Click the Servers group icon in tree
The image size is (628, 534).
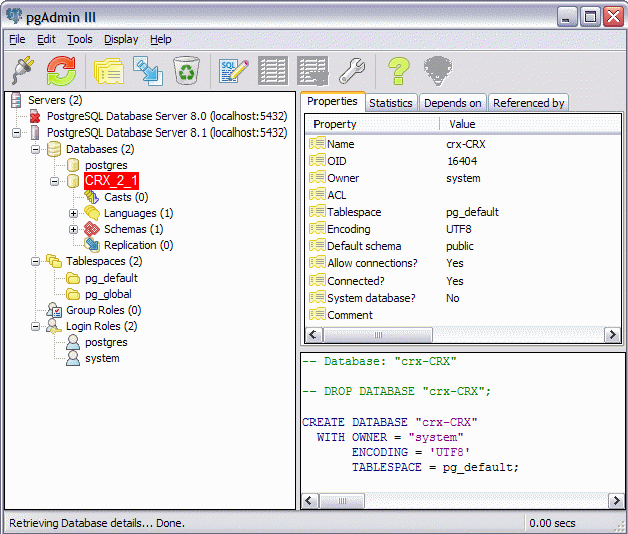pos(16,100)
